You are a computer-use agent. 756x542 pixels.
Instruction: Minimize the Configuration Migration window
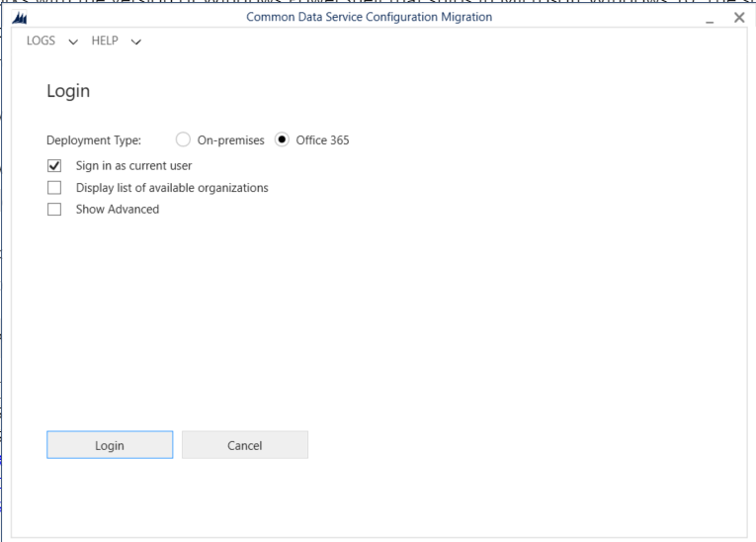point(710,18)
